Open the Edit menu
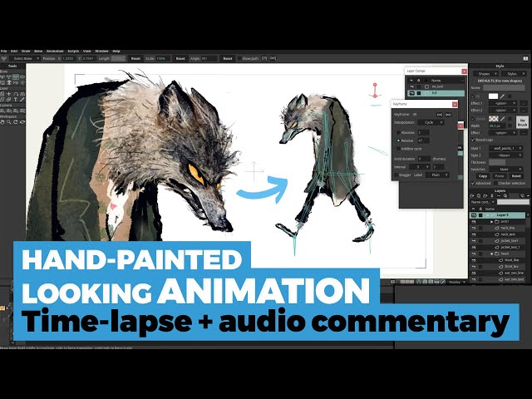This screenshot has width=532, height=399. coord(14,52)
